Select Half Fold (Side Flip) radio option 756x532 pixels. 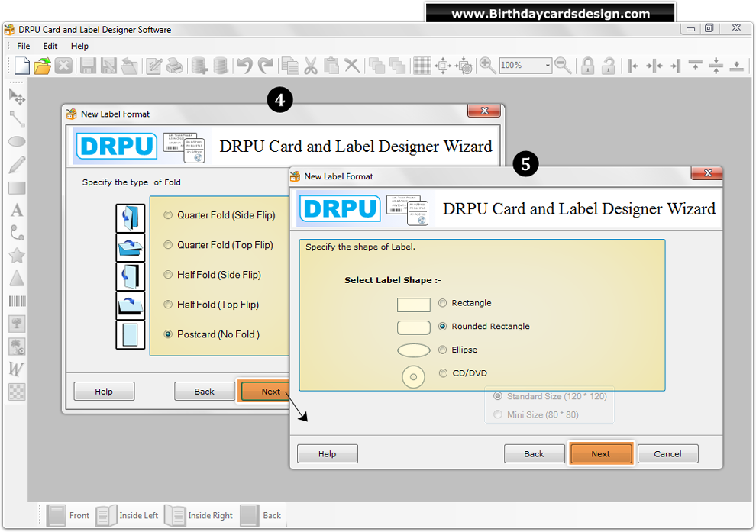(168, 275)
